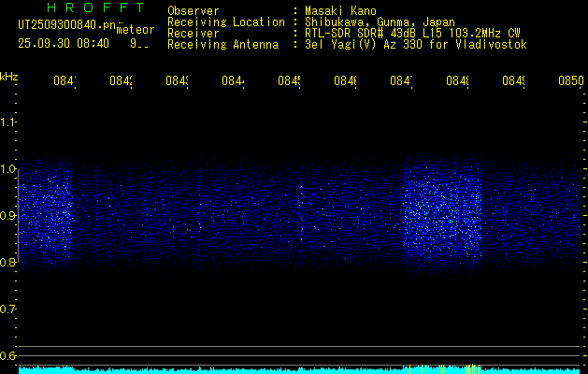Click the word meteor in the header
Viewport: 588px width, 374px height.
coord(136,30)
